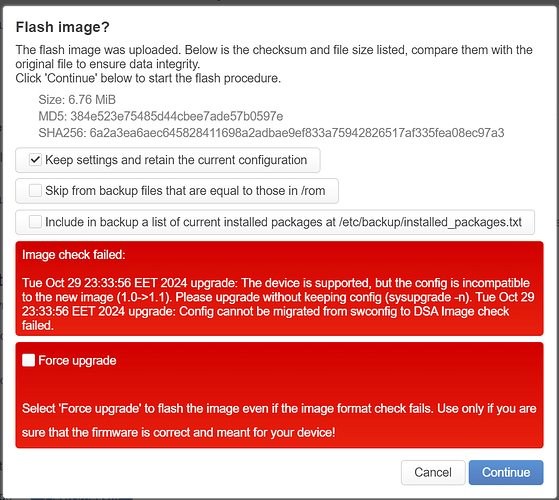Click the swconfig to DSA error message
This screenshot has width=559, height=500.
click(278, 304)
